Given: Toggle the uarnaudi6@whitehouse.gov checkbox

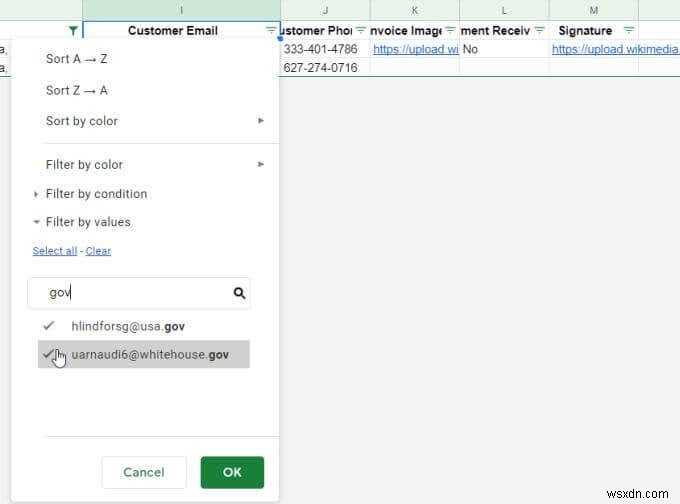Looking at the screenshot, I should tap(49, 354).
